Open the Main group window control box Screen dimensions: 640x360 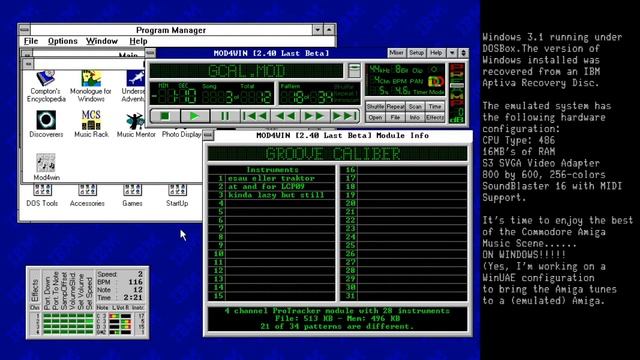point(27,54)
